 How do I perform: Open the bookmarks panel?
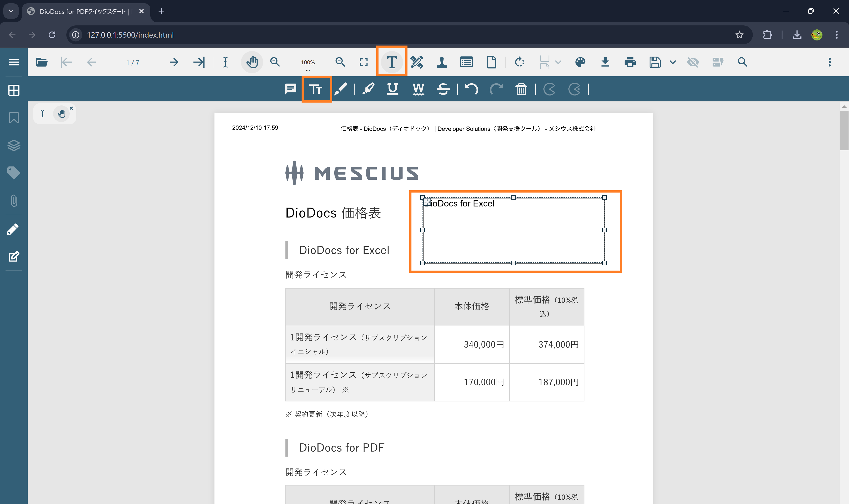13,118
